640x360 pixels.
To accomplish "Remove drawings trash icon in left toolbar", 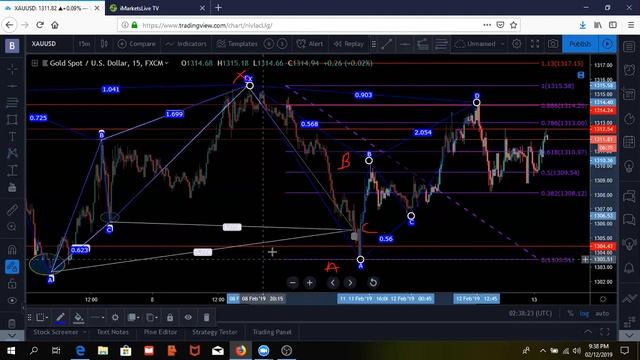I will pos(12,324).
